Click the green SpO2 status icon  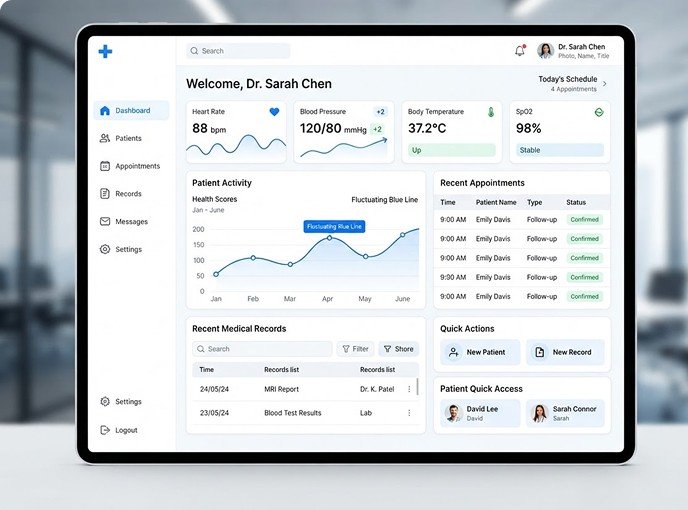(599, 112)
